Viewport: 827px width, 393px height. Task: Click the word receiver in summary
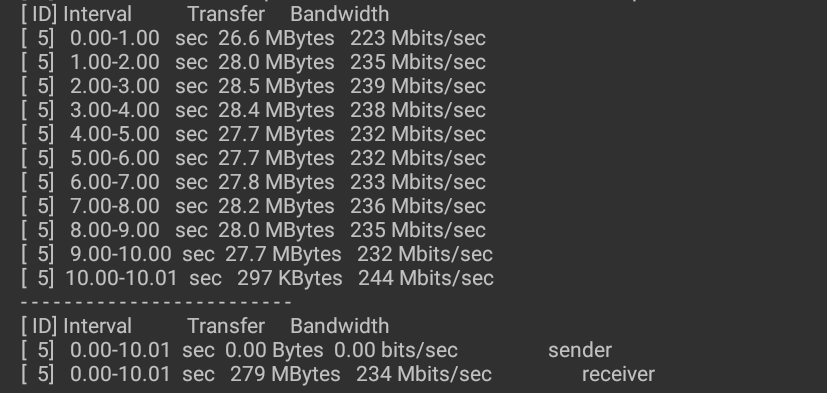click(618, 374)
